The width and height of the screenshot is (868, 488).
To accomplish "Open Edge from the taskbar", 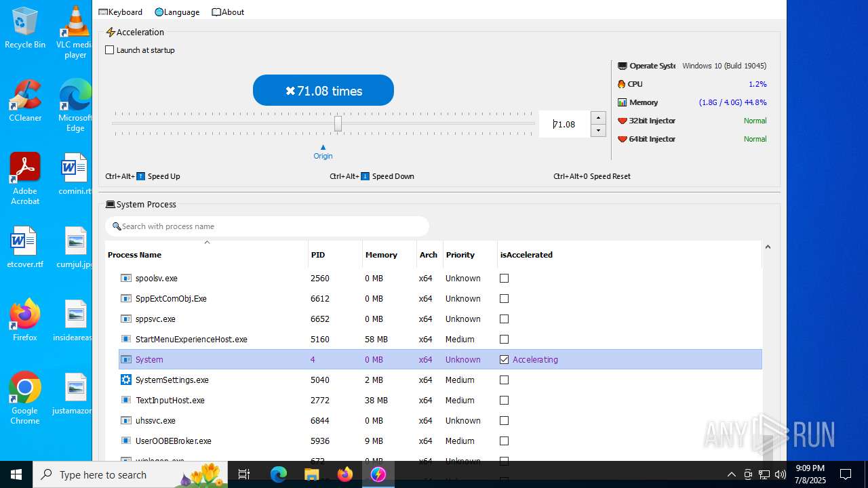I will pyautogui.click(x=278, y=474).
